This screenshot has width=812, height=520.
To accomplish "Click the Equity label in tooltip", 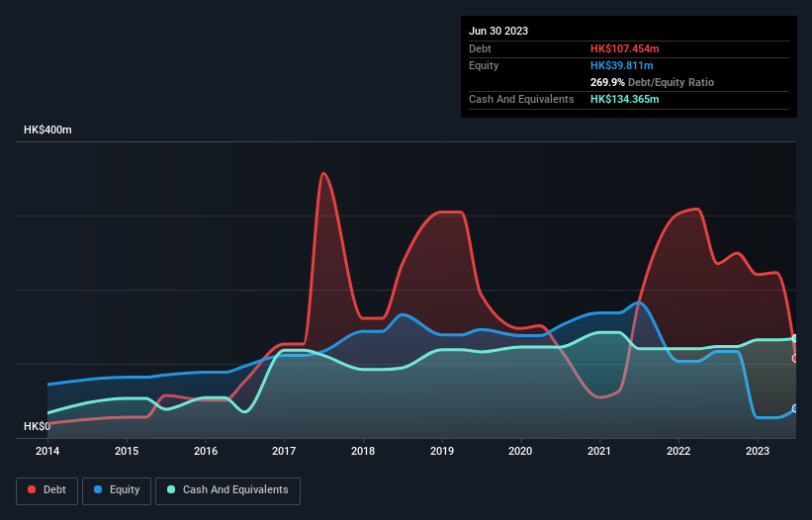I will 484,65.
